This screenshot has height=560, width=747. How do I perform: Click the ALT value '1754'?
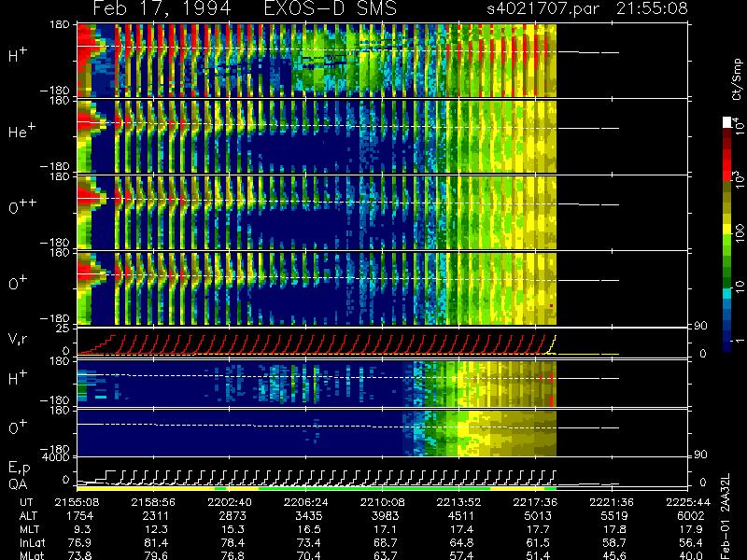click(x=80, y=516)
